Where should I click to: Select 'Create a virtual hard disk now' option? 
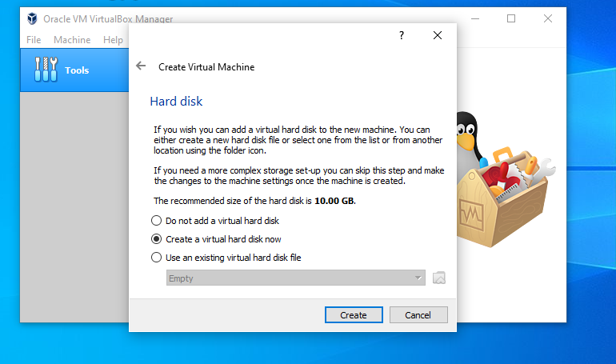217,239
